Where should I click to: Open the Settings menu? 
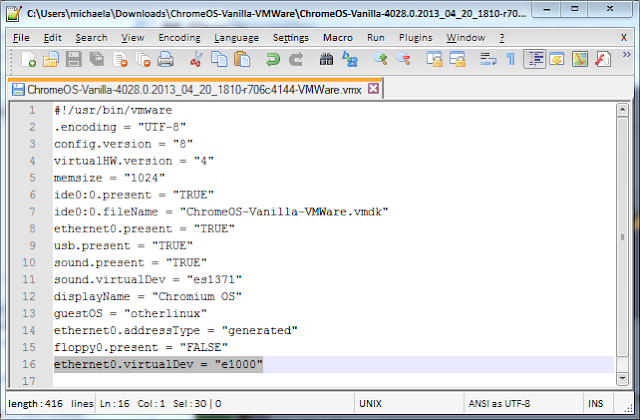click(291, 38)
